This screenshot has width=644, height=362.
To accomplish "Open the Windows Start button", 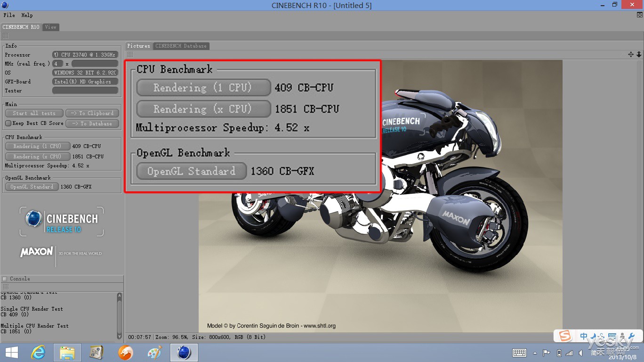I will (11, 353).
